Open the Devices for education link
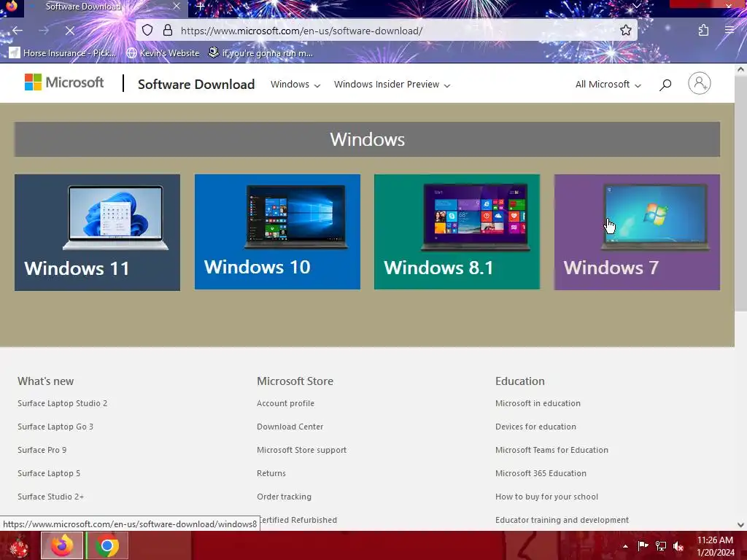The height and width of the screenshot is (560, 747). (536, 427)
